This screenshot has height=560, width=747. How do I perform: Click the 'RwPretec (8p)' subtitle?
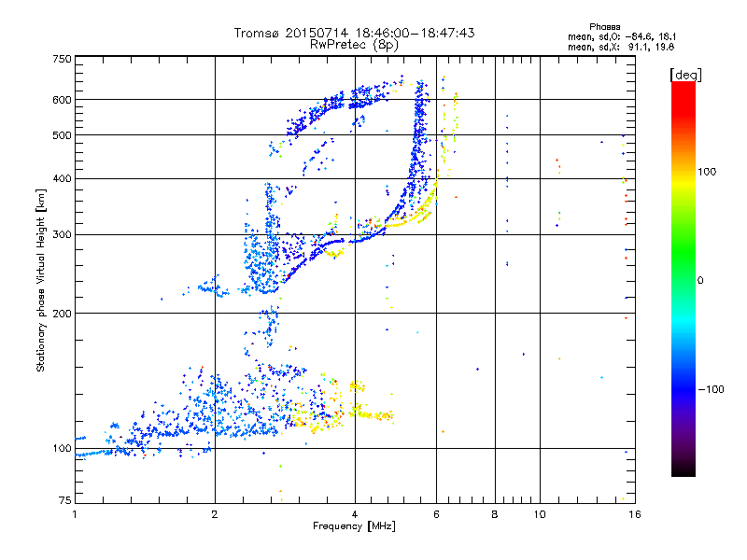[354, 45]
